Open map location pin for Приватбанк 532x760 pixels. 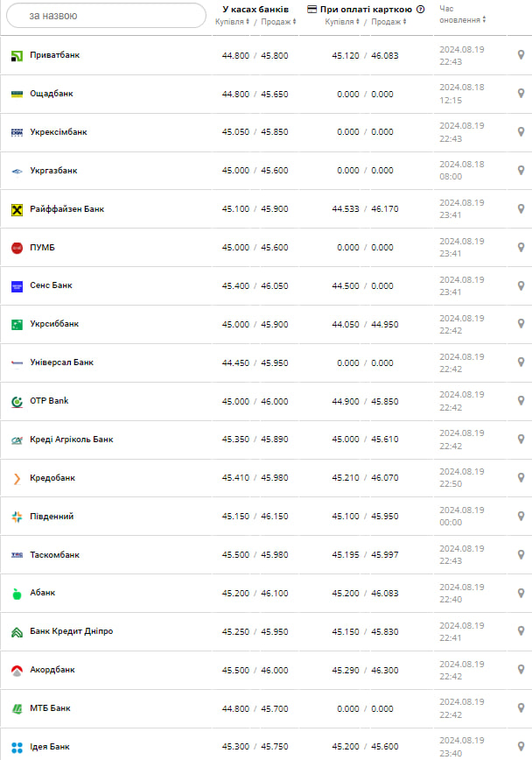(521, 55)
